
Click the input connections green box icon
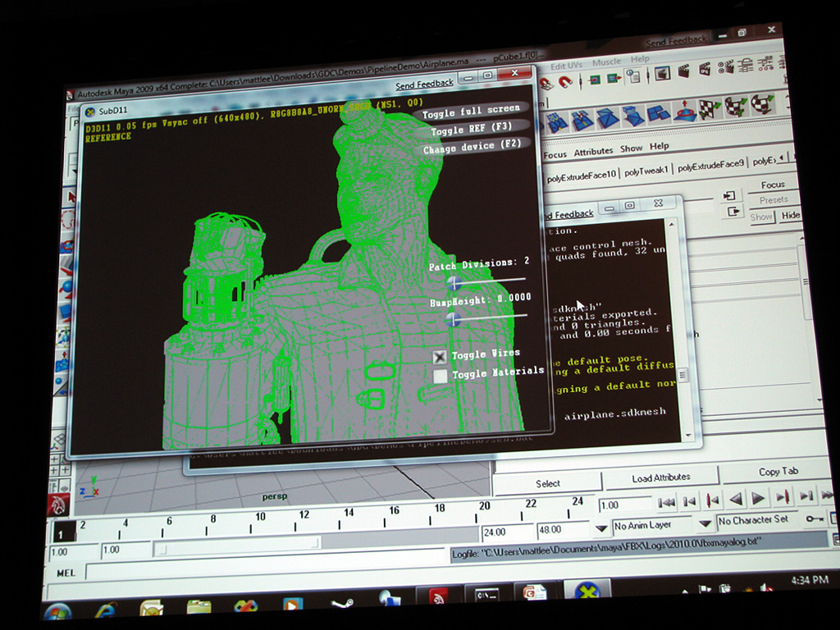click(x=594, y=80)
